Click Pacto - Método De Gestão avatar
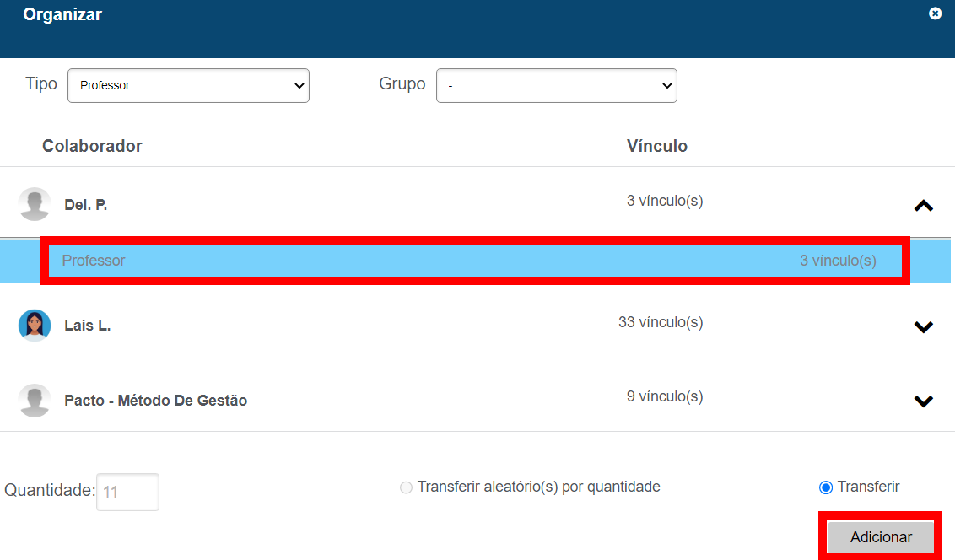Image resolution: width=955 pixels, height=560 pixels. (x=35, y=401)
